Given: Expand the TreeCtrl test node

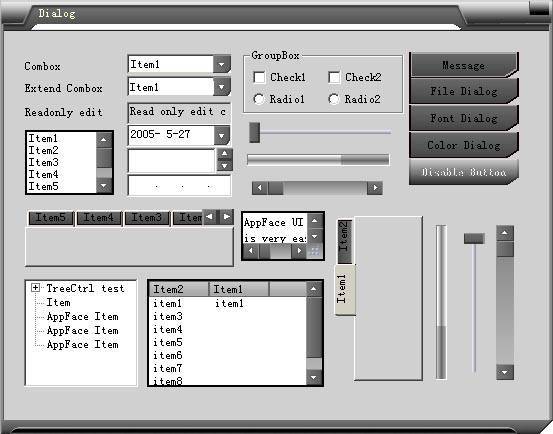Looking at the screenshot, I should click(x=35, y=288).
